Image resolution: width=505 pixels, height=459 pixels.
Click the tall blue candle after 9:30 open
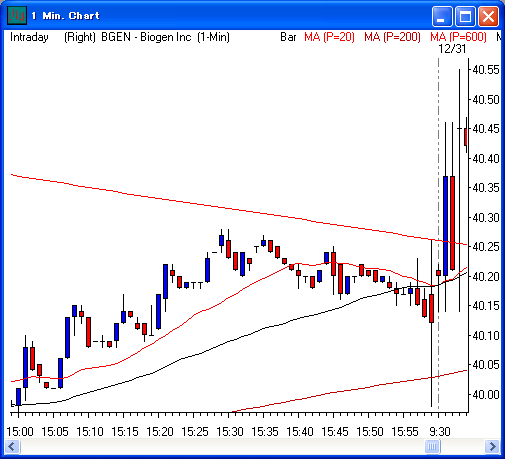coord(445,226)
